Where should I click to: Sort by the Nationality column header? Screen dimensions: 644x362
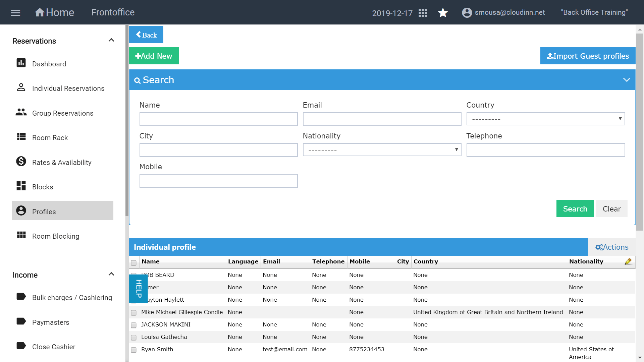[x=586, y=261]
